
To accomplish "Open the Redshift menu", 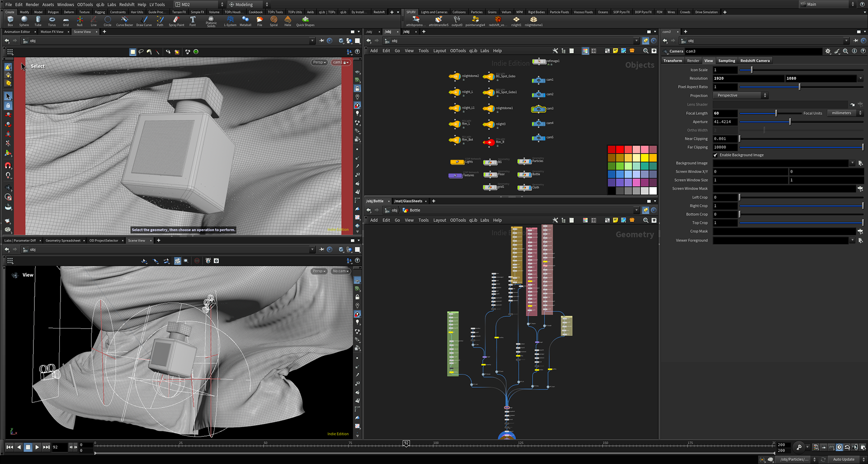I will [x=127, y=5].
